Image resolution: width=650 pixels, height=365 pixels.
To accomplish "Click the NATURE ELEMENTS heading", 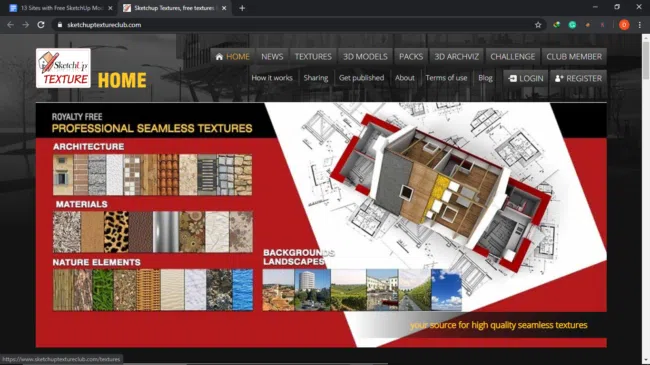I will tap(97, 262).
